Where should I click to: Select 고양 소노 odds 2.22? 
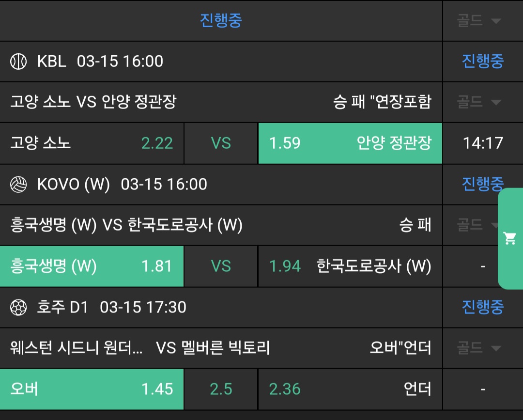(x=92, y=143)
